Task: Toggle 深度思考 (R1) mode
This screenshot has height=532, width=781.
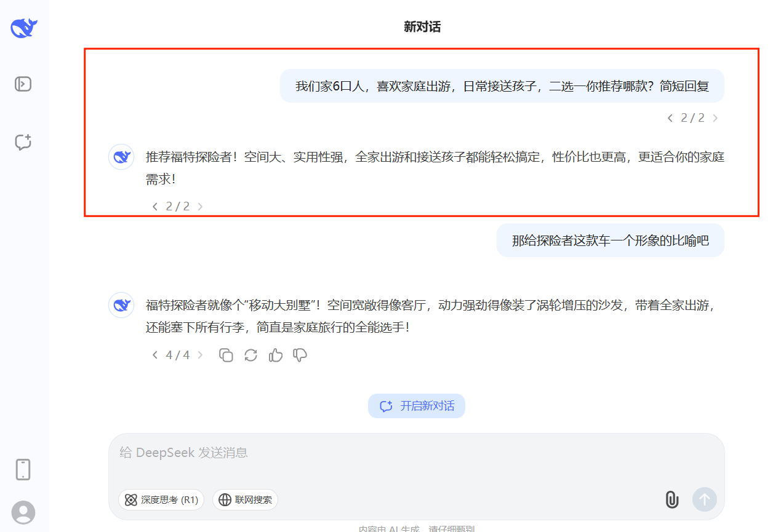Action: click(x=162, y=500)
